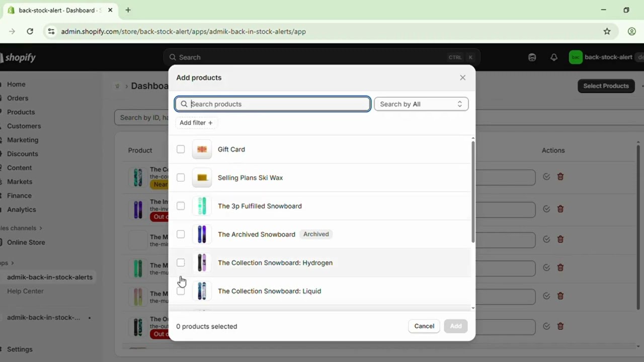Click the Add button in dialog
Image resolution: width=644 pixels, height=362 pixels.
456,326
